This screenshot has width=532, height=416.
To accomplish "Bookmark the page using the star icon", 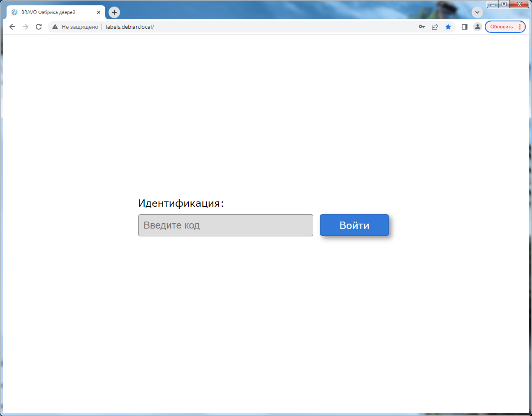I will click(448, 27).
